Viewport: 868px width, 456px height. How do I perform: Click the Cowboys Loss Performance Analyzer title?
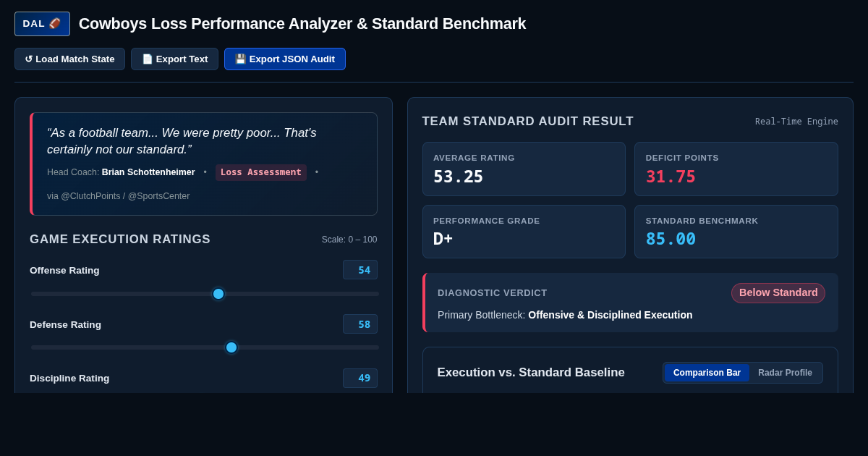coord(302,24)
